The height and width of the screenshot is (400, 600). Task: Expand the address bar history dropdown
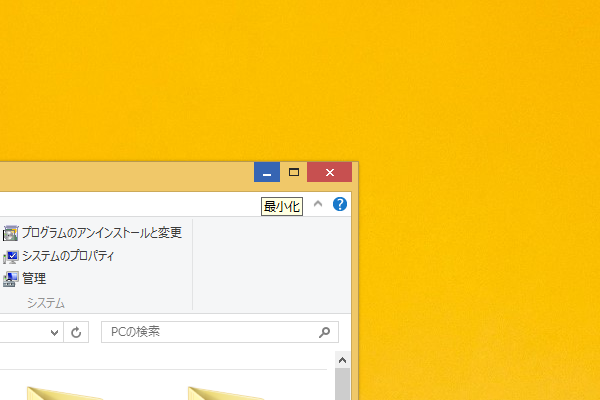coord(54,332)
